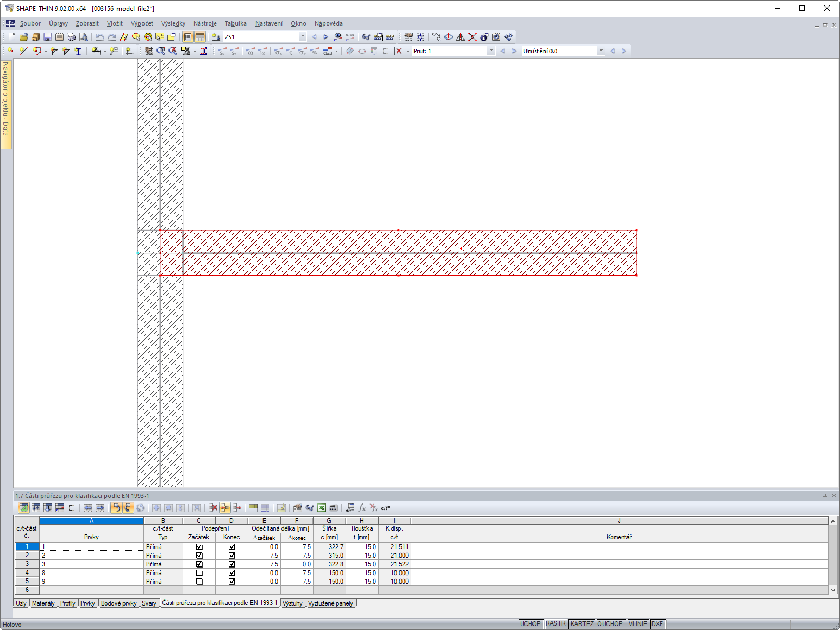Open the Soubor menu
Screen dimensions: 840x630
click(30, 23)
